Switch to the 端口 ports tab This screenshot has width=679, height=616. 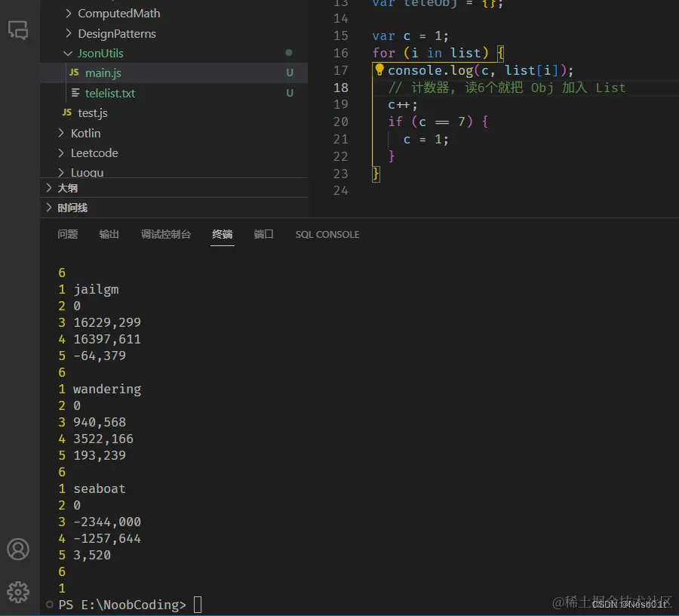click(x=264, y=234)
